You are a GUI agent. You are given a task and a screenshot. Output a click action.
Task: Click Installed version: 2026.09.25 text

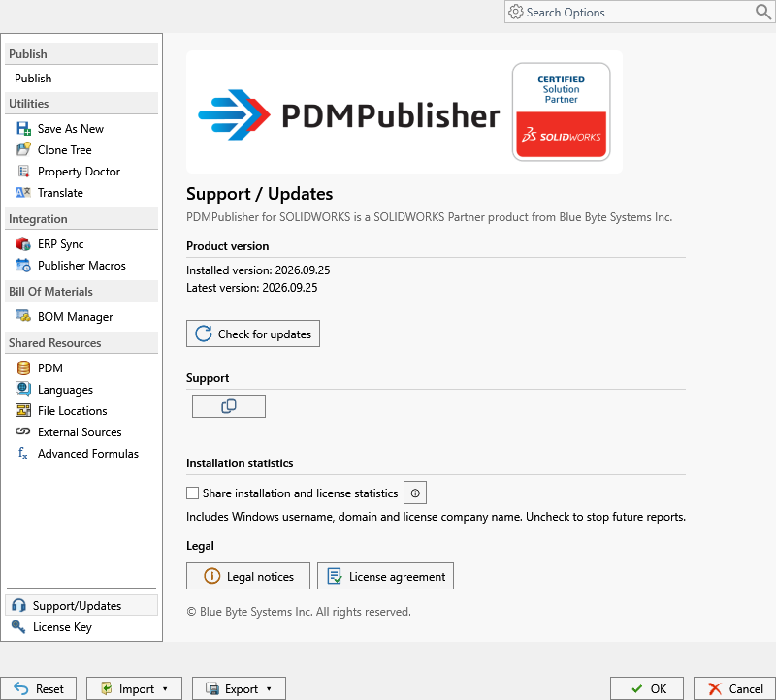coord(258,270)
